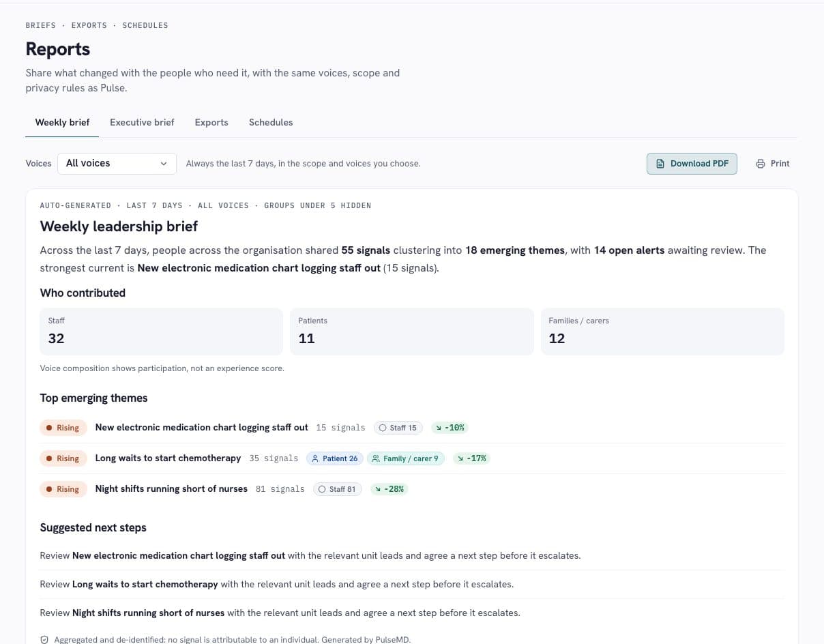Click next step about night shifts nurses
Viewport: 824px width, 644px height.
point(280,613)
